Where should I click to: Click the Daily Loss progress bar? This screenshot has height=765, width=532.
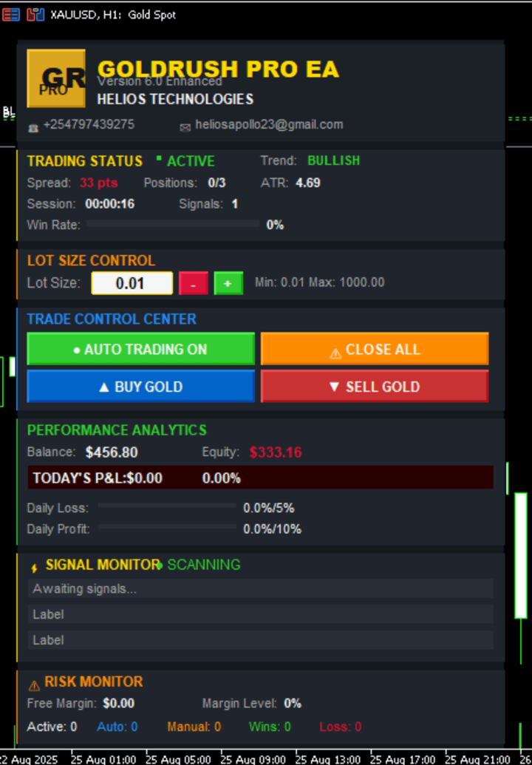tap(167, 506)
